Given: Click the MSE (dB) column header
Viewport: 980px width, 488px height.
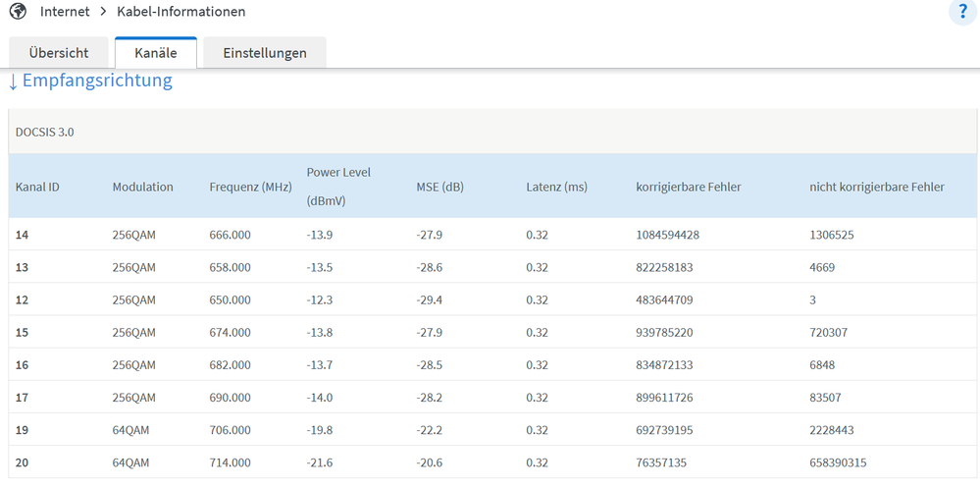Looking at the screenshot, I should [x=439, y=187].
